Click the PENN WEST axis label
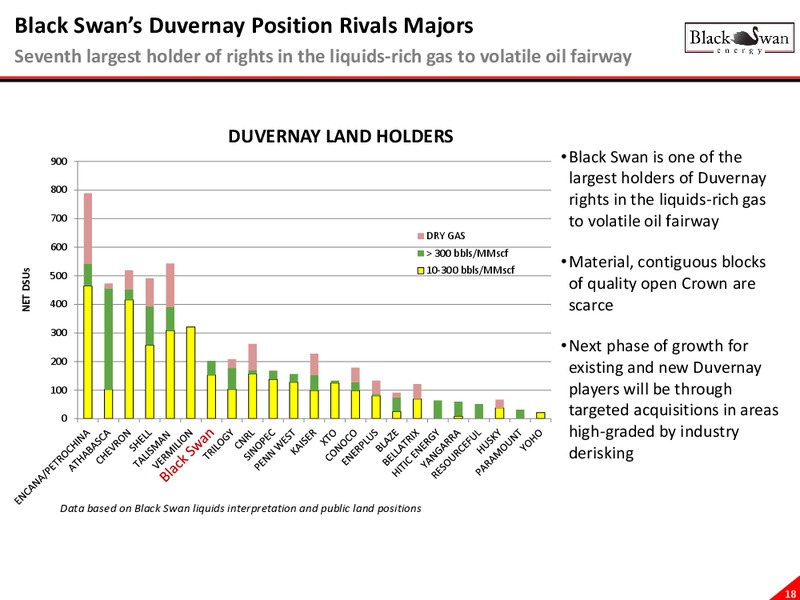The height and width of the screenshot is (600, 800). tap(275, 449)
